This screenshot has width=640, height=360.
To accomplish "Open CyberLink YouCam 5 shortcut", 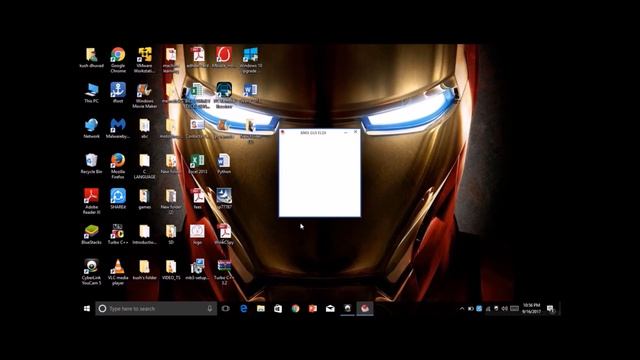I will [91, 271].
